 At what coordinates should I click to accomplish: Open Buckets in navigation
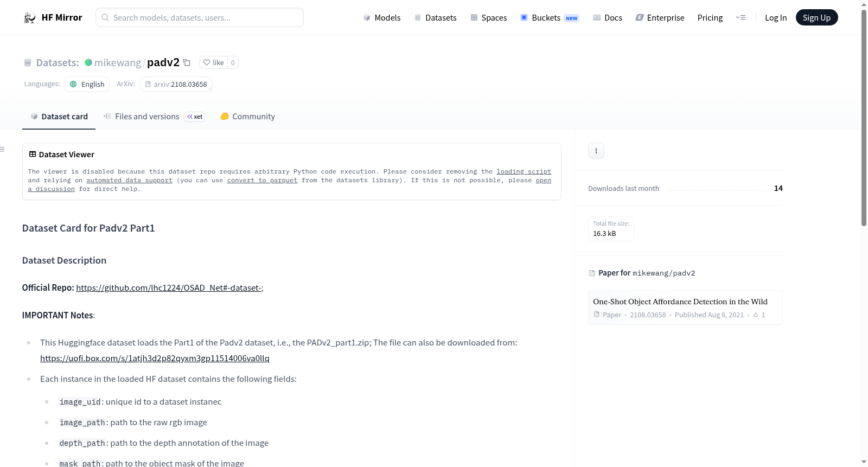550,18
